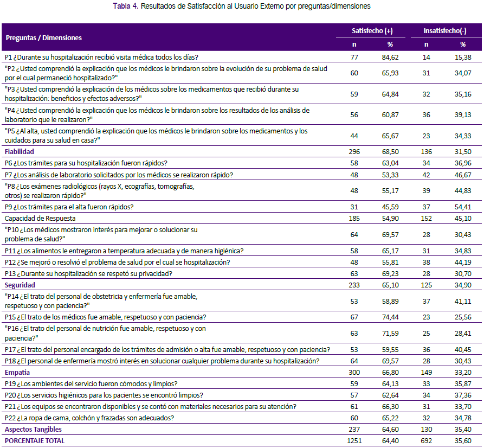Viewport: 484px width, 448px height.
Task: Click value 65,67 in the P5 row
Action: [x=390, y=136]
